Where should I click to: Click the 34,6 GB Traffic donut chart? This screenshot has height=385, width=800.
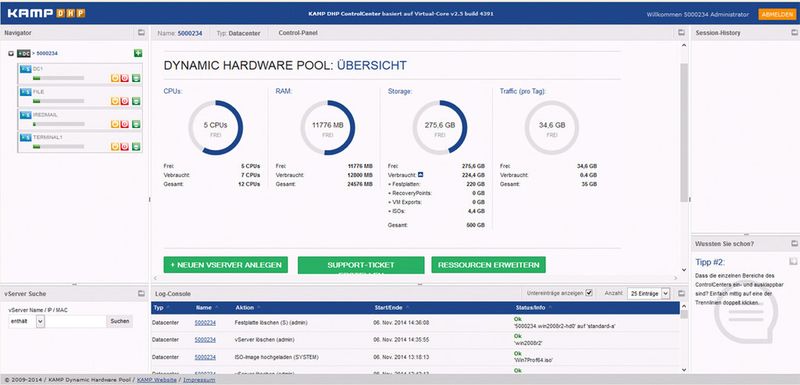coord(552,127)
